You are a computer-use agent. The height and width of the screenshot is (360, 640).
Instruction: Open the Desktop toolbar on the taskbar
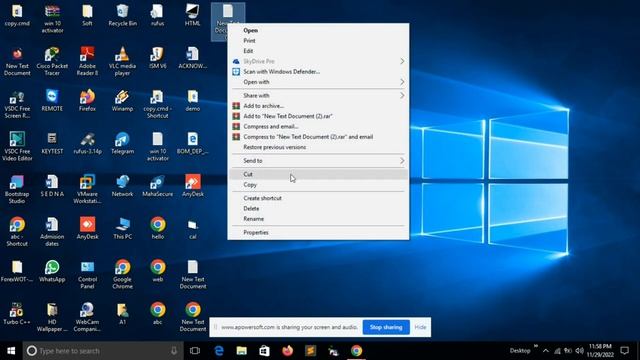520,351
